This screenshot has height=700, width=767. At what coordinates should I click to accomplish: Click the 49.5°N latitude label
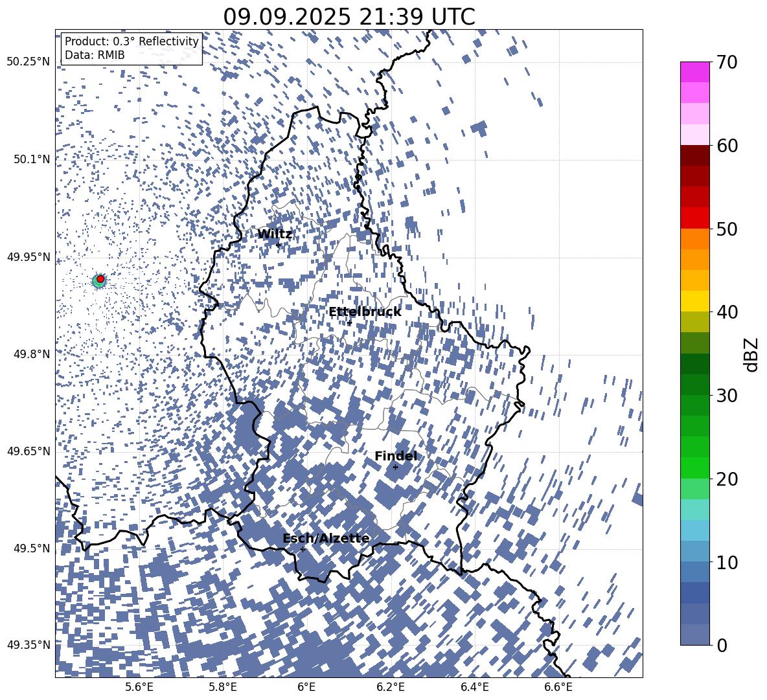point(32,548)
